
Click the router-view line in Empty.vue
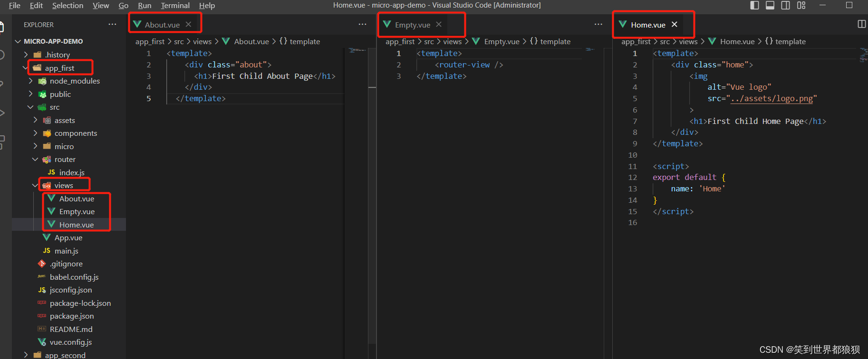(x=469, y=65)
